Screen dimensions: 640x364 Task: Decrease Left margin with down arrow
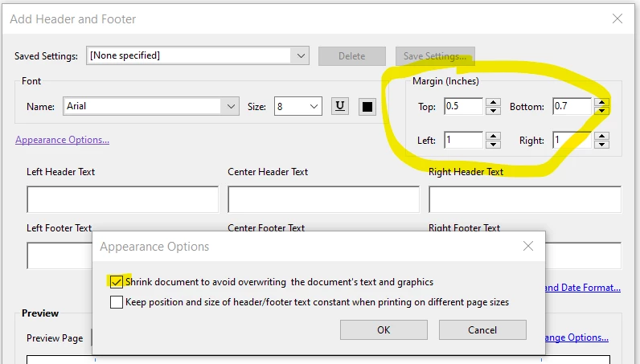493,145
